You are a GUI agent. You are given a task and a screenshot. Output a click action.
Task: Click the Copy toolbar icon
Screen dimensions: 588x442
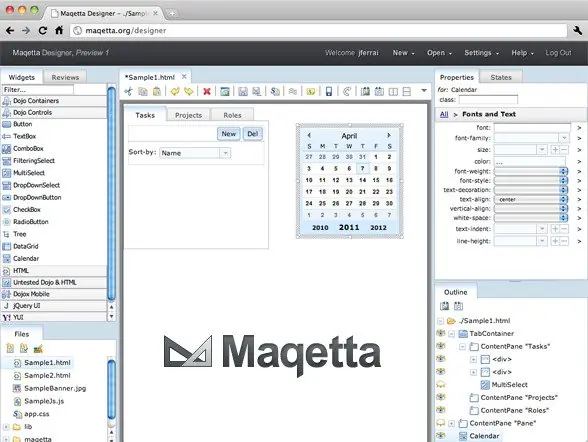[142, 91]
